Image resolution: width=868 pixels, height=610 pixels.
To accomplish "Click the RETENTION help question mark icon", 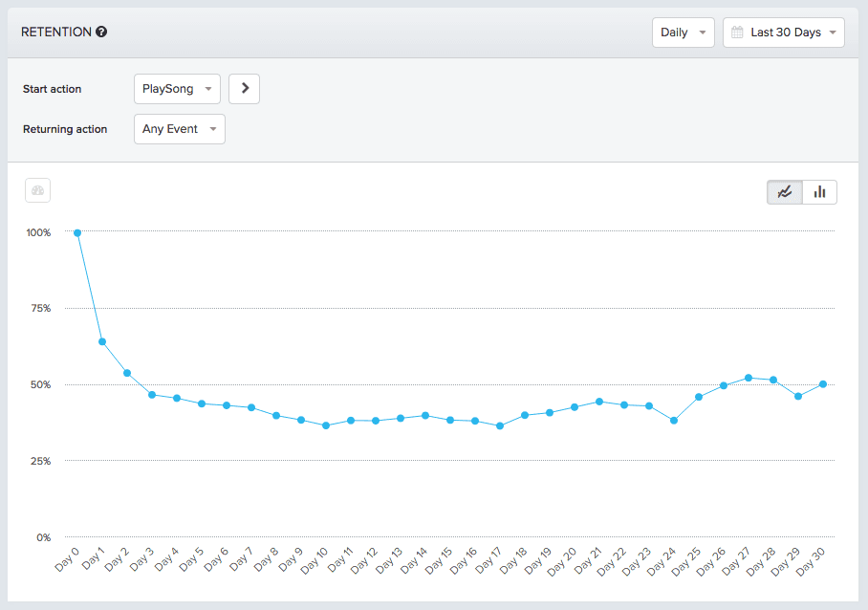I will click(x=101, y=31).
